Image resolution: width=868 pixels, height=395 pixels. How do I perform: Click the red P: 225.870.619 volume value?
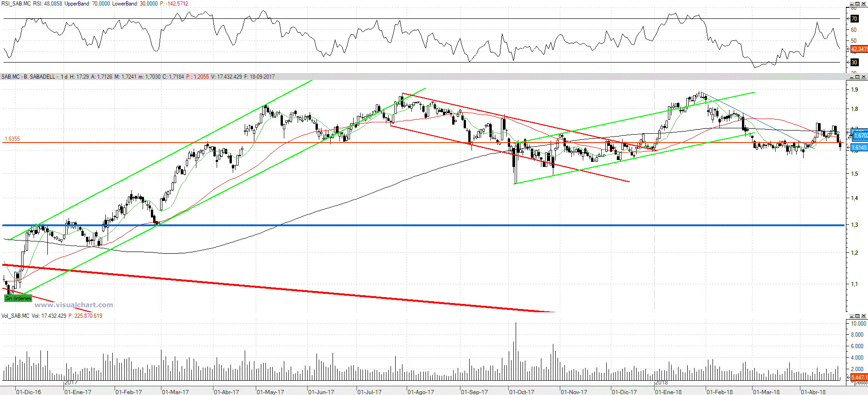click(x=85, y=316)
